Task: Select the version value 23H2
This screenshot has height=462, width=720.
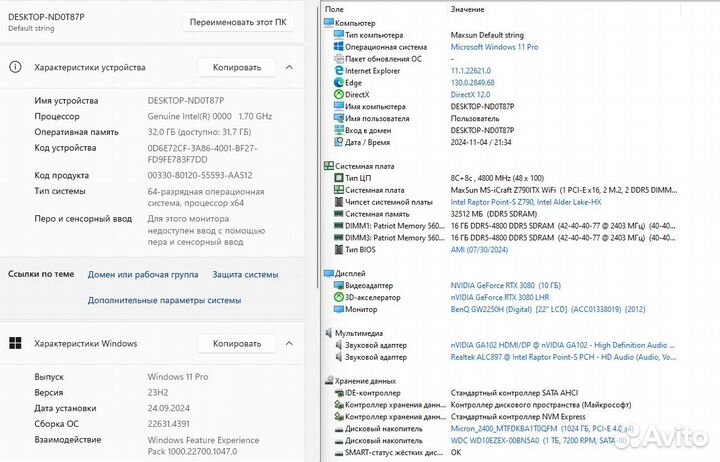Action: [x=158, y=392]
